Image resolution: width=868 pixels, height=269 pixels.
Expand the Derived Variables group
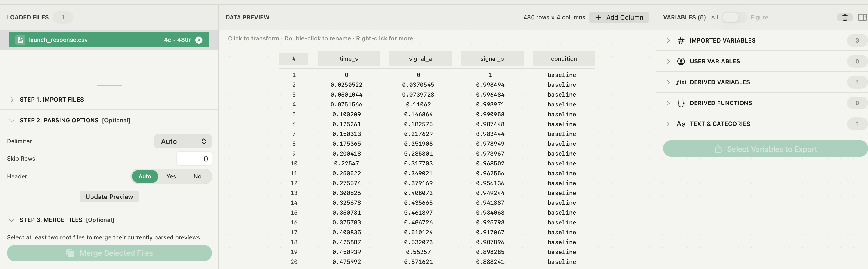668,82
